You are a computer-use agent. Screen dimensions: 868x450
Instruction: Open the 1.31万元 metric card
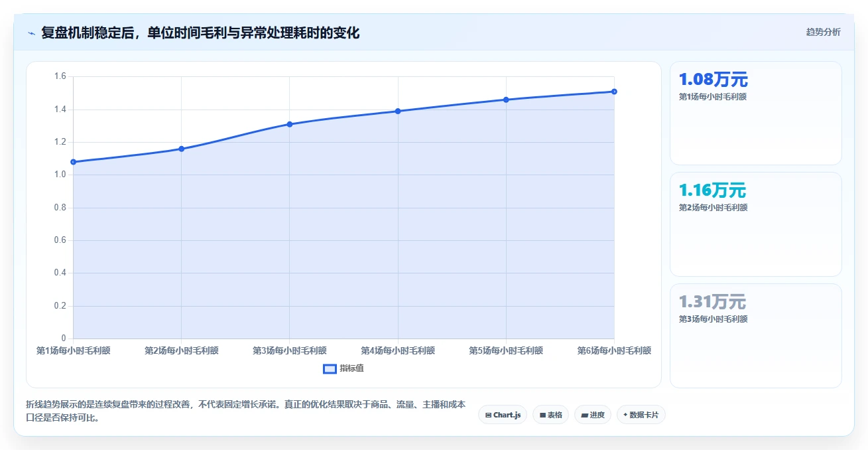(x=756, y=336)
